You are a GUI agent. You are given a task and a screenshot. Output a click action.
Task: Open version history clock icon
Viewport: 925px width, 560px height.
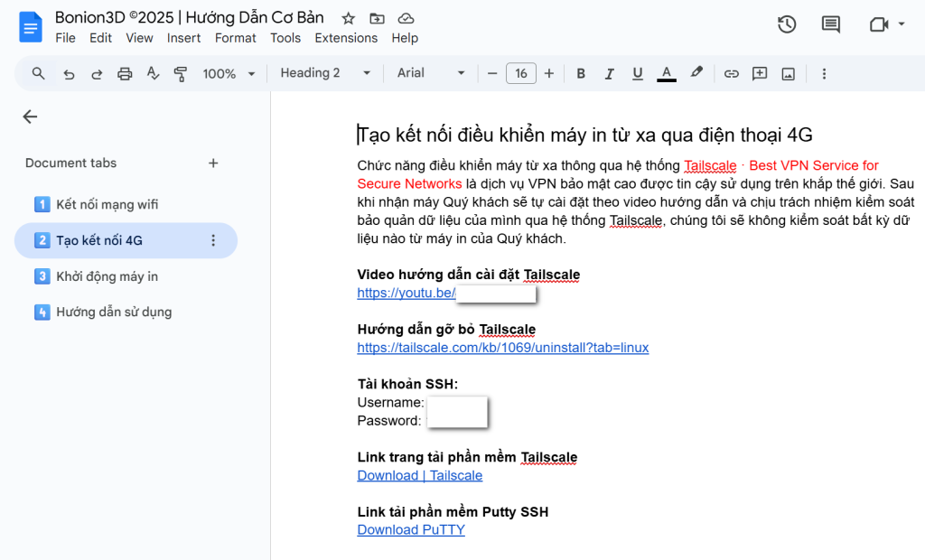(787, 24)
